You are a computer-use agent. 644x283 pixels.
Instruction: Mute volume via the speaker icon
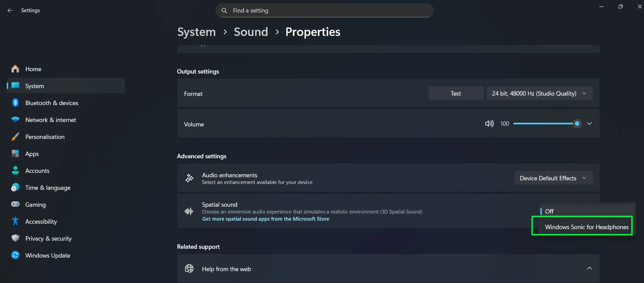(x=489, y=124)
